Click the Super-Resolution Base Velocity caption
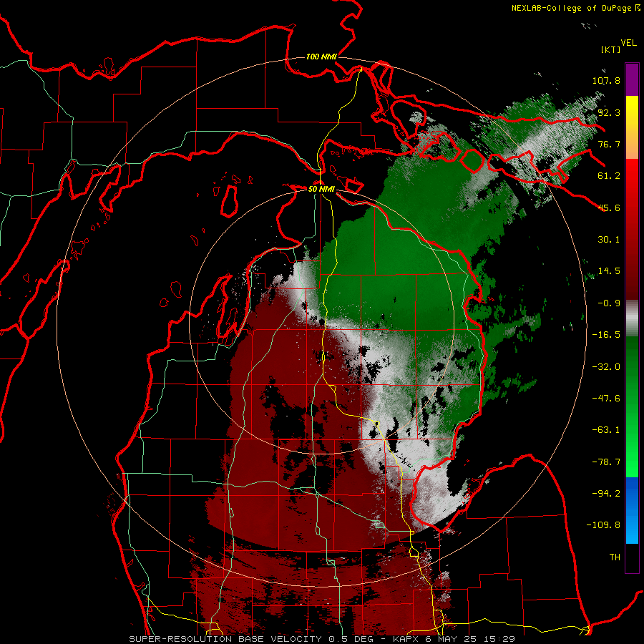The height and width of the screenshot is (644, 644). 322,639
